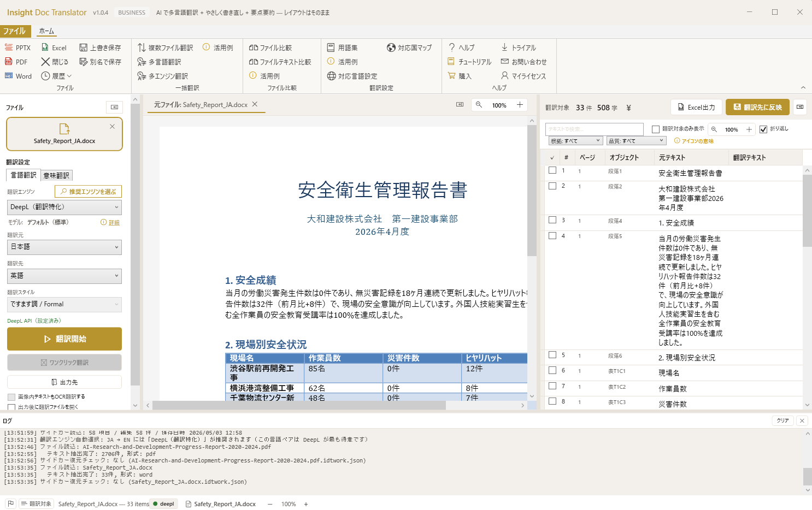Screen dimensions: 812x510
Task: Click the テキストで検索 search field
Action: click(594, 129)
